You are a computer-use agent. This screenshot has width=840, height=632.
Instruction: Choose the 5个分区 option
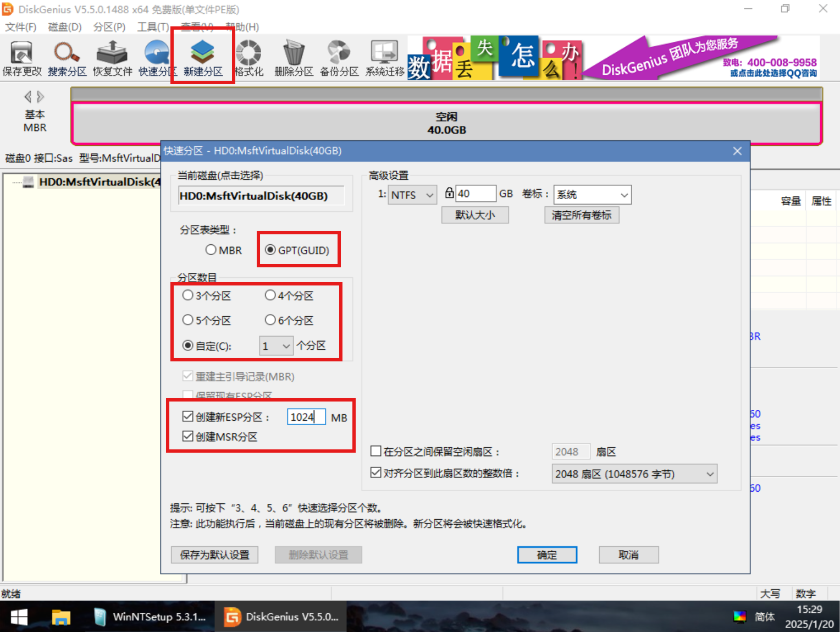click(207, 320)
